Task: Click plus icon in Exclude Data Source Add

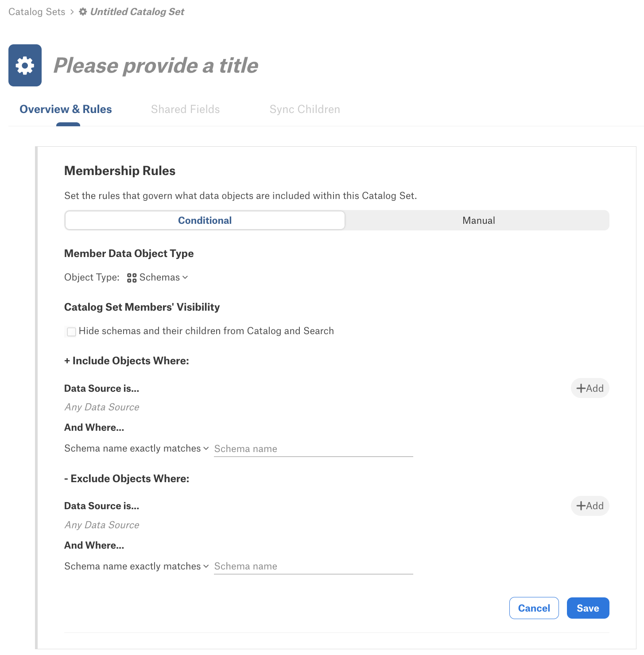Action: pos(581,506)
